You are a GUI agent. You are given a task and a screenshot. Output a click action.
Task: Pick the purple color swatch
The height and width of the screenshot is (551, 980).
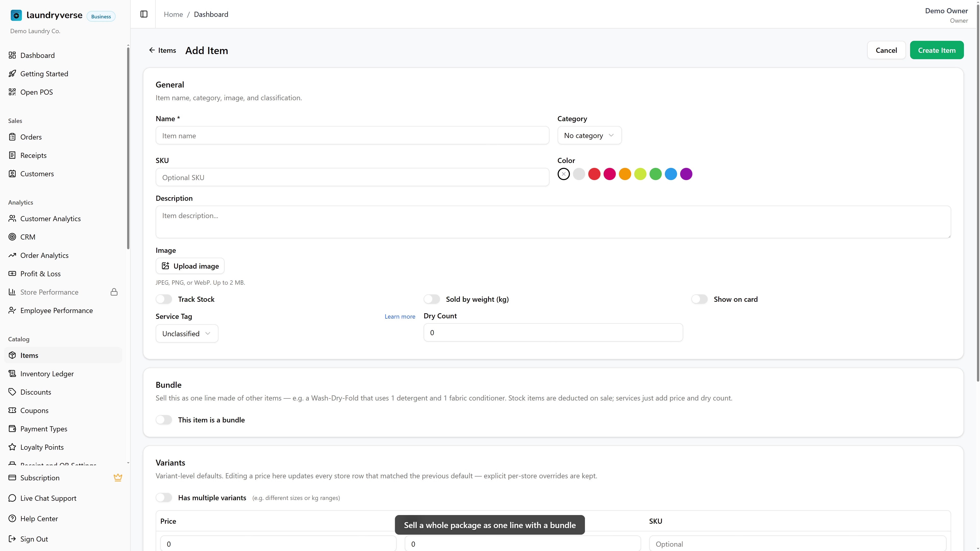(x=686, y=174)
